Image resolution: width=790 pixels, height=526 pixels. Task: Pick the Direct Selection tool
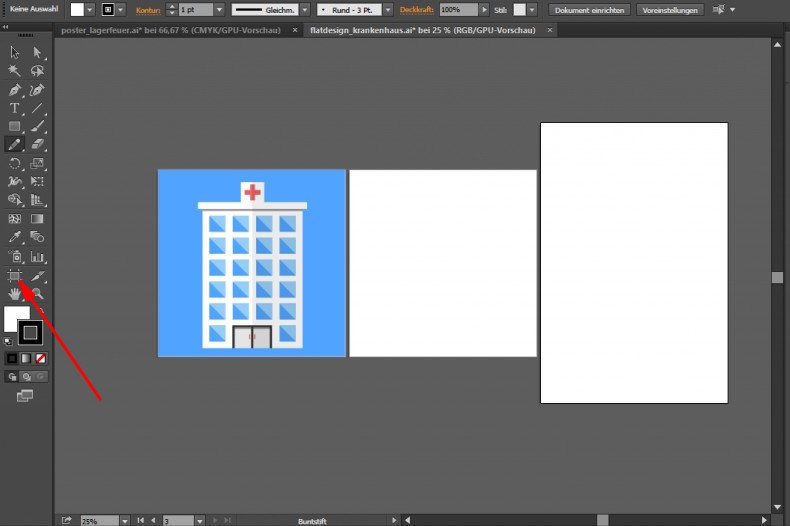tap(37, 52)
